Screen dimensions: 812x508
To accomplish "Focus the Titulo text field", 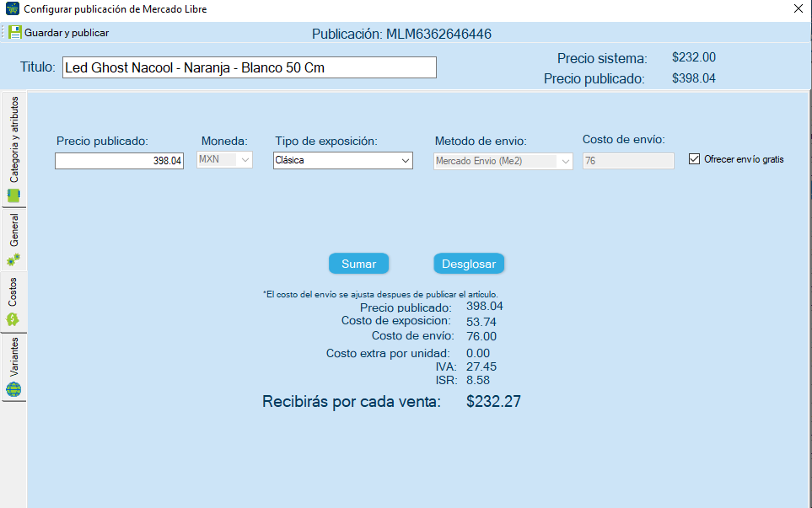I will click(249, 67).
